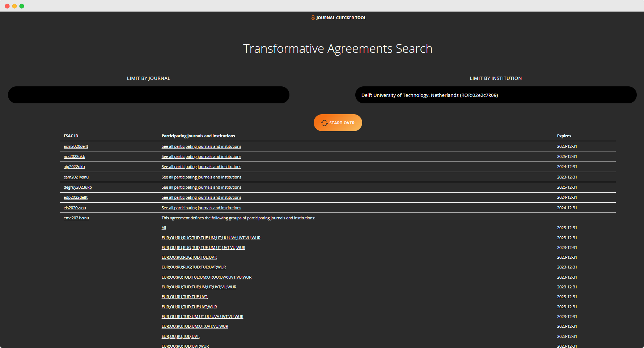Open group EUR;OU;RU;RUG;TUD;TUE;UM;UT;UU;UVA;UVT;VU;WUR
This screenshot has height=348, width=644.
[x=211, y=238]
